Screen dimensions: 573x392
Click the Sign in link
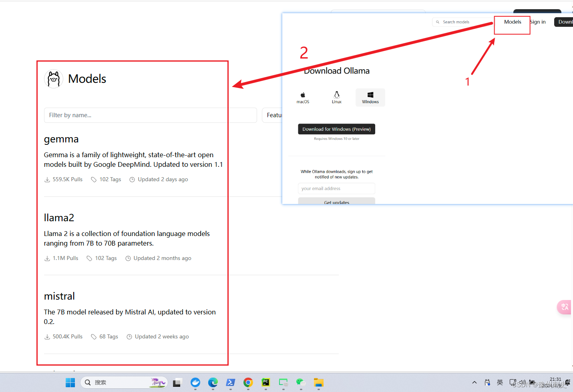(x=538, y=22)
